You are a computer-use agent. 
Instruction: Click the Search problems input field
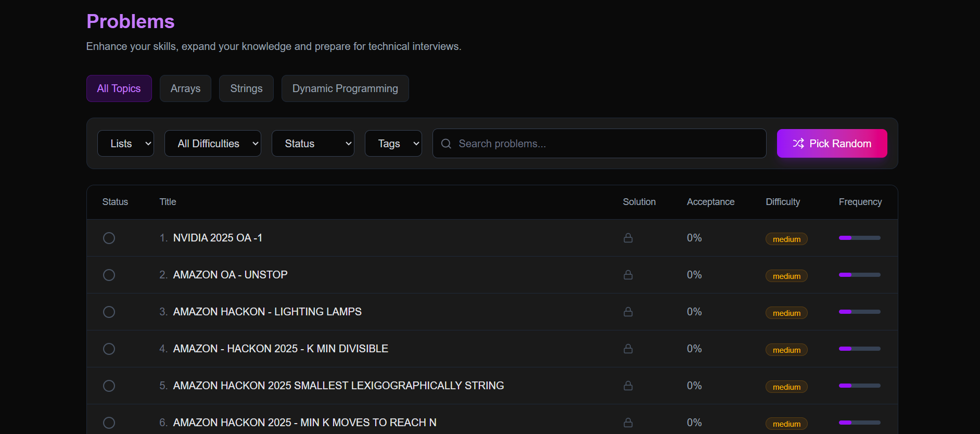[599, 144]
